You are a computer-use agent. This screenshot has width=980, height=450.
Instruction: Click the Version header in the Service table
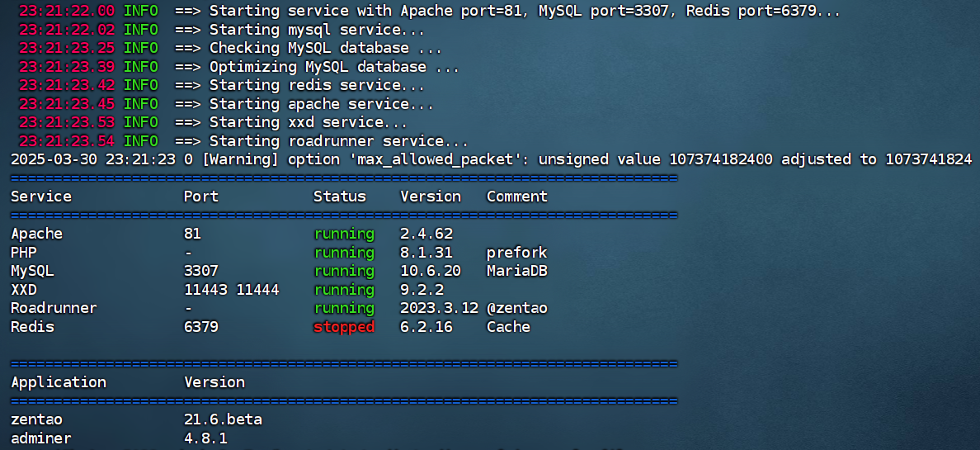(x=431, y=197)
